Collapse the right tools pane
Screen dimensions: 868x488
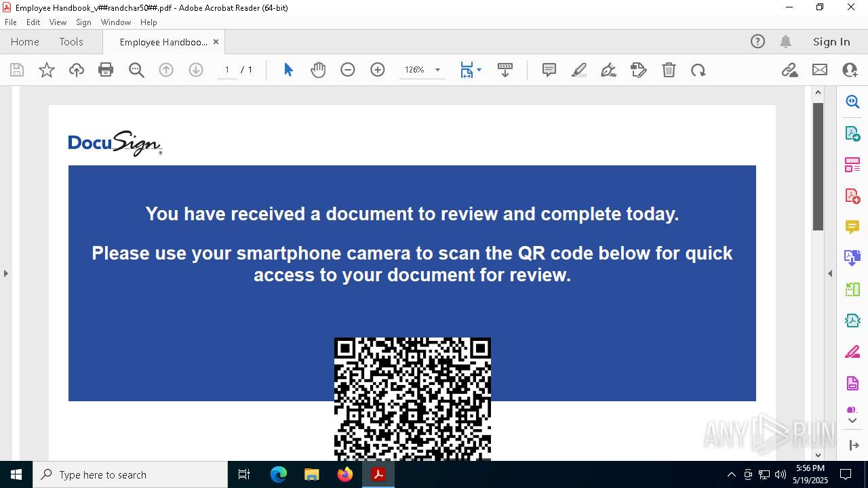pyautogui.click(x=830, y=274)
